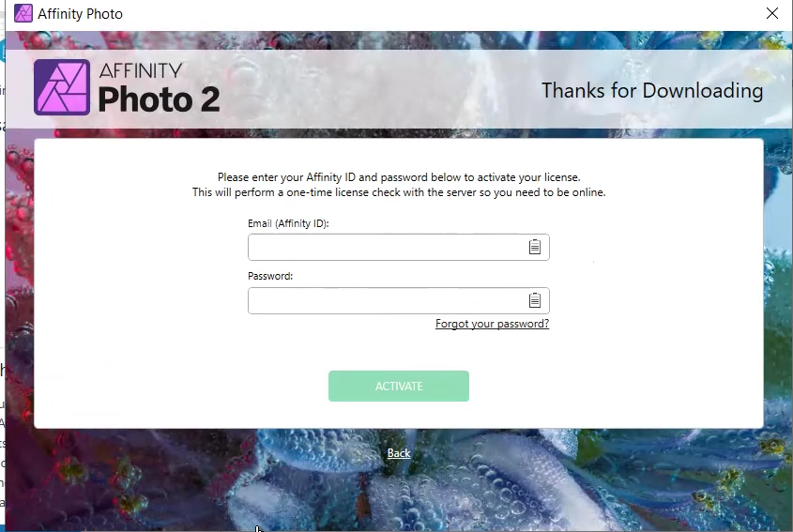Click empty white area below the ACTIVATE button
This screenshot has height=532, width=793.
pyautogui.click(x=399, y=413)
